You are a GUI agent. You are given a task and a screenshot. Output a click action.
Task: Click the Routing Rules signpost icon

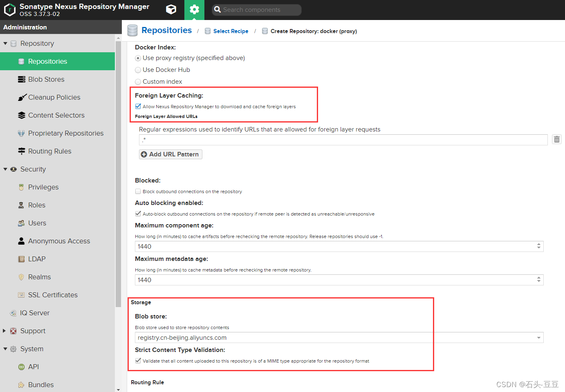22,151
